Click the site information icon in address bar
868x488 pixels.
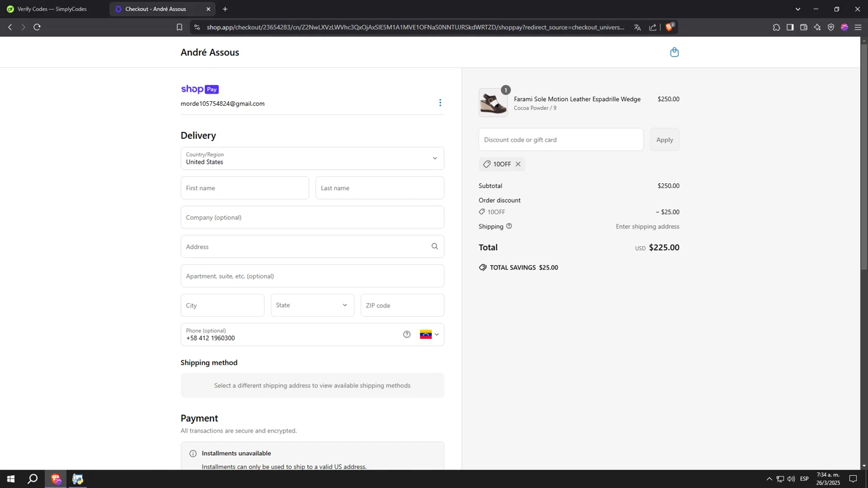coord(197,27)
